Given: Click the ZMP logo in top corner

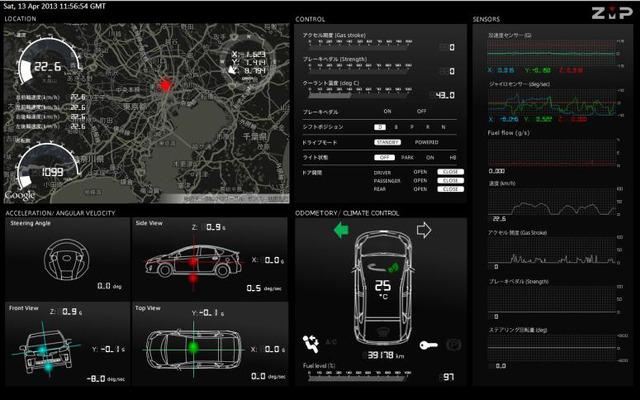Looking at the screenshot, I should pyautogui.click(x=612, y=13).
